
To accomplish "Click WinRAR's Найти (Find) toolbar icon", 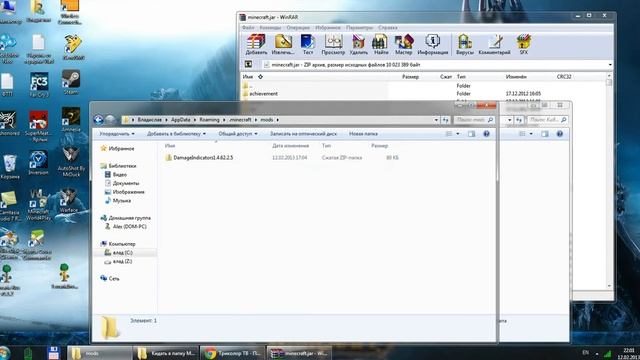I will coord(381,44).
